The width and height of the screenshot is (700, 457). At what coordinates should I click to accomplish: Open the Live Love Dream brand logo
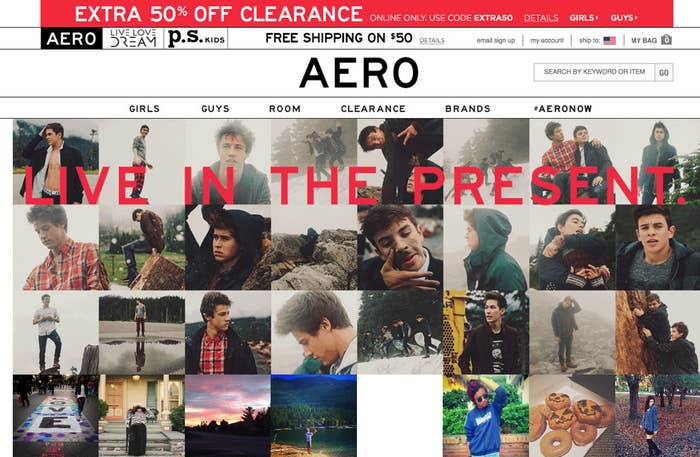coord(133,38)
